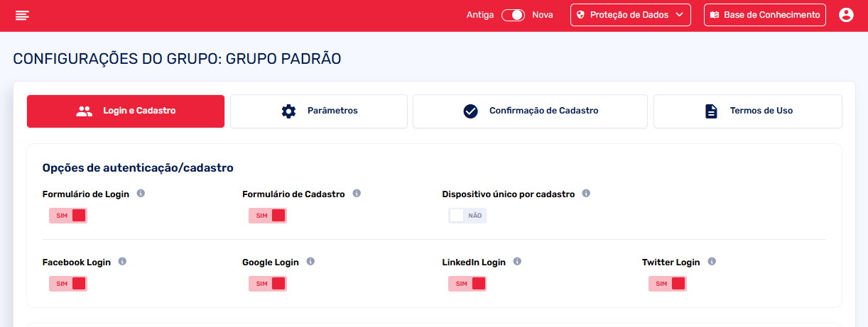This screenshot has height=327, width=868.
Task: Show info for Dispositivo único por cadastro
Action: [x=586, y=193]
